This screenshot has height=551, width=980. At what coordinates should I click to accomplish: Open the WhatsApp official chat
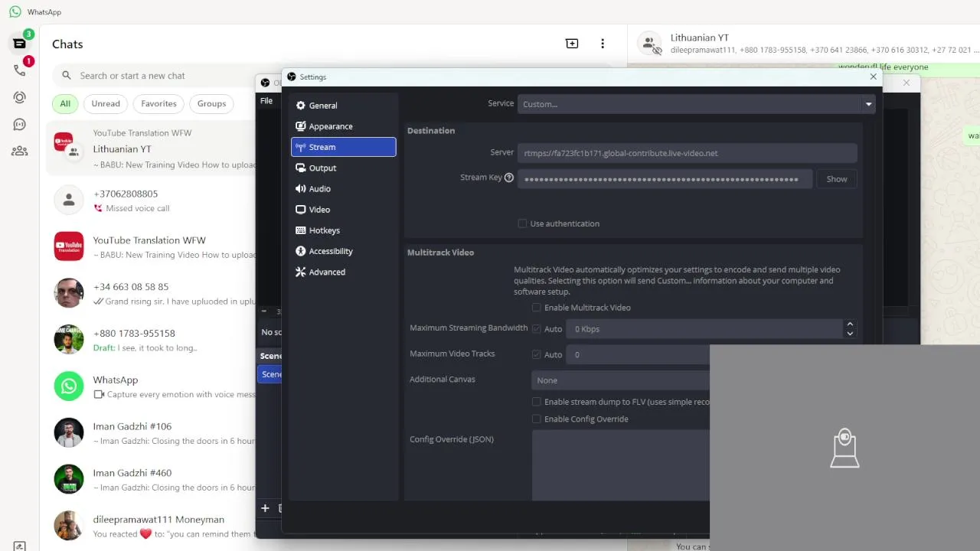pyautogui.click(x=152, y=386)
